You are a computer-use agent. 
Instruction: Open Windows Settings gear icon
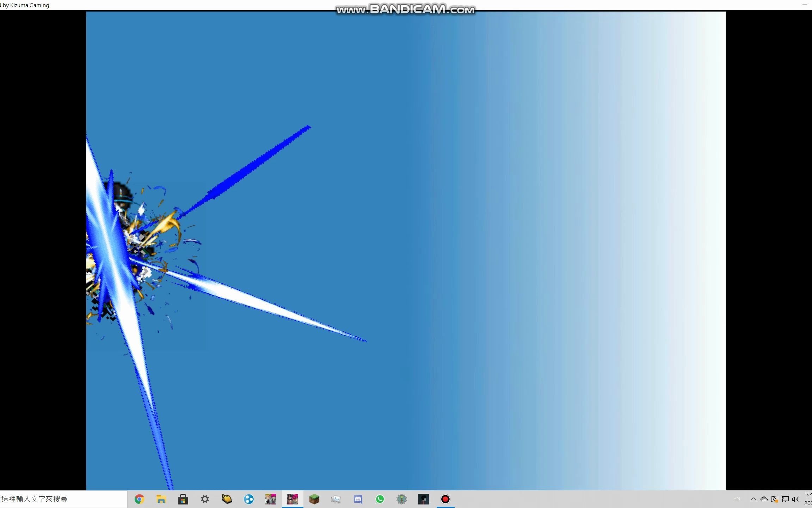point(205,499)
